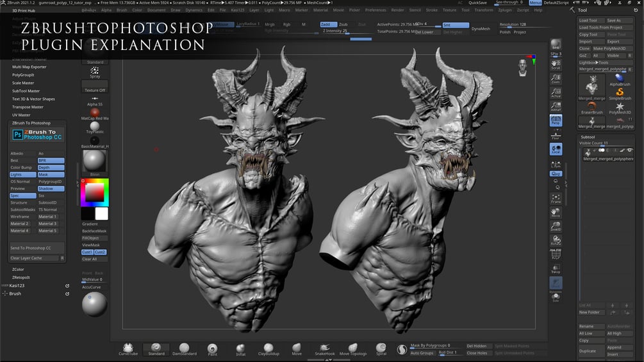Choose the SnakeHook brush
Viewport: 644px width, 362px height.
point(324,349)
